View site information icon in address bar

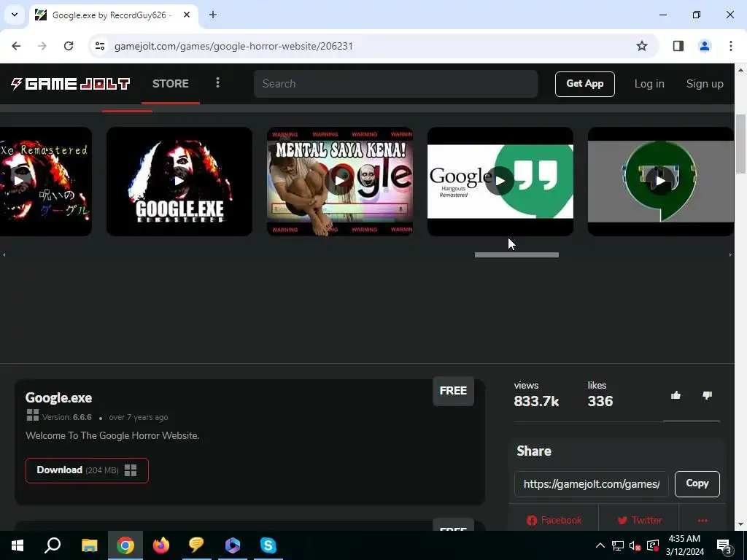pos(99,46)
